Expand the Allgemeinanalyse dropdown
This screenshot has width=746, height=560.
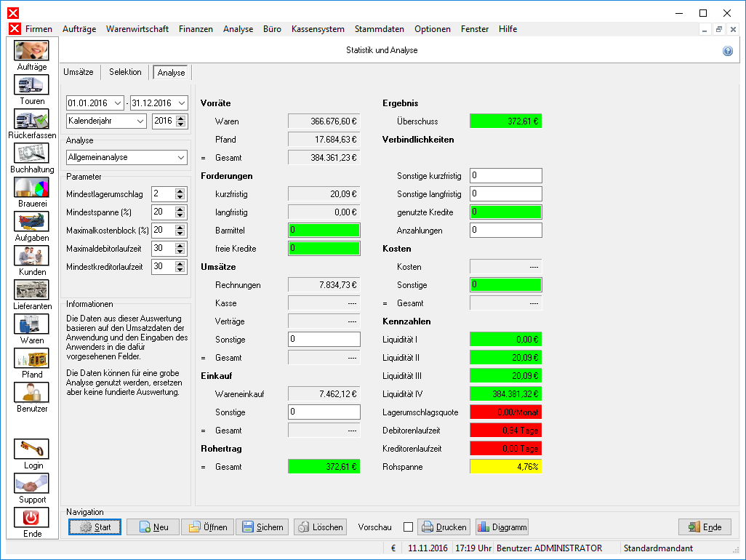tap(181, 158)
